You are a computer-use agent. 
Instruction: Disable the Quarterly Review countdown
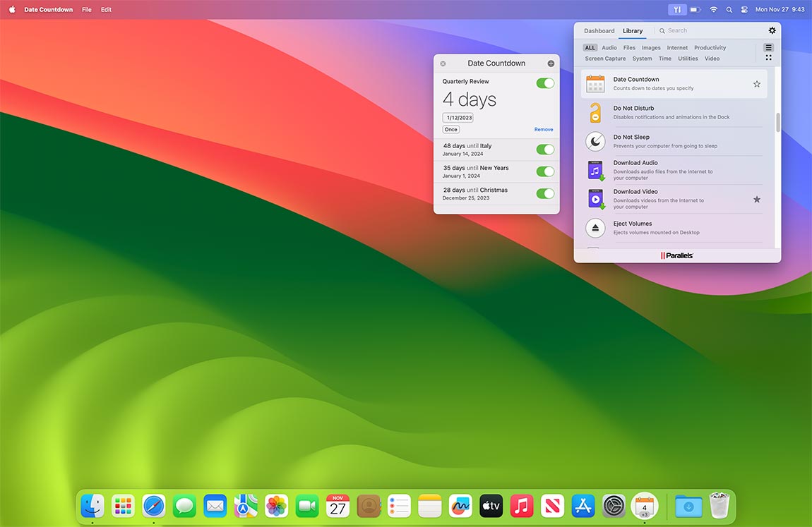coord(544,83)
